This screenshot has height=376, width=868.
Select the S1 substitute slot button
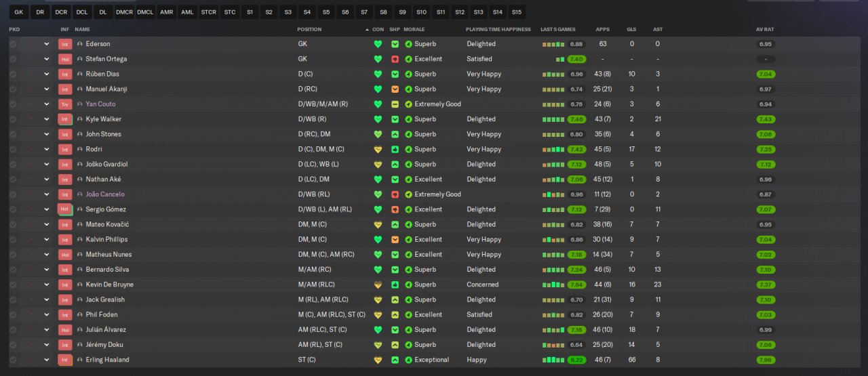pos(250,12)
